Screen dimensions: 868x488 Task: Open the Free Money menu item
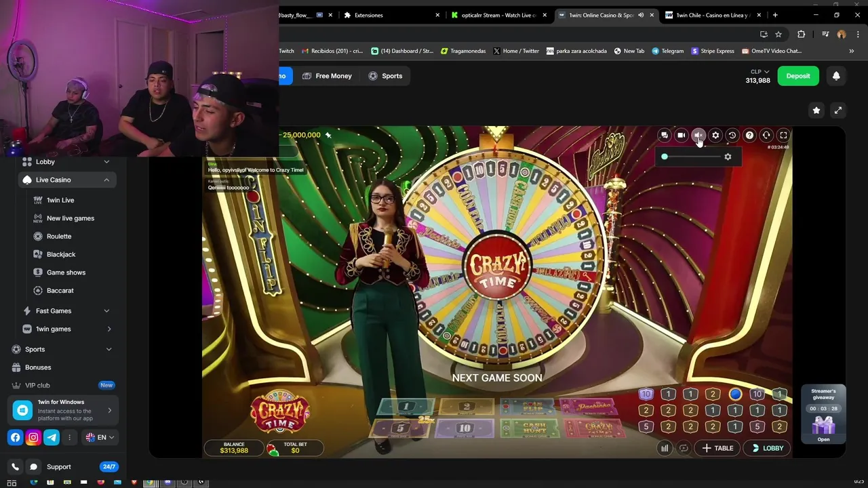pos(327,76)
